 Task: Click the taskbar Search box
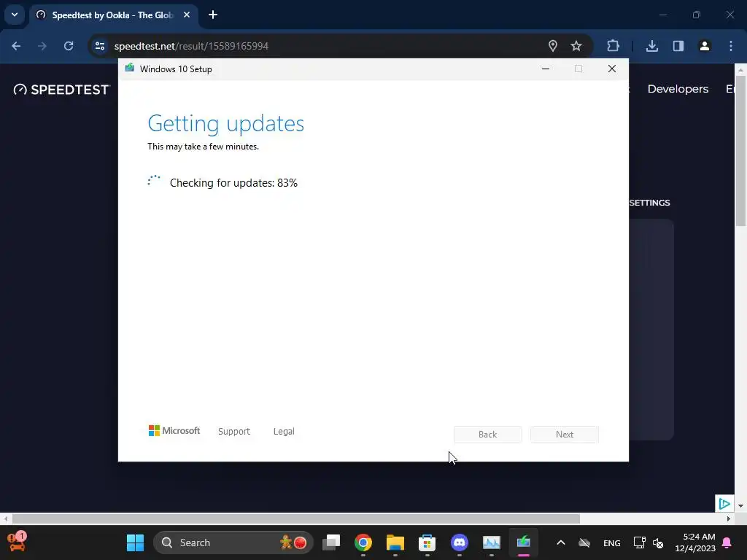pos(233,542)
